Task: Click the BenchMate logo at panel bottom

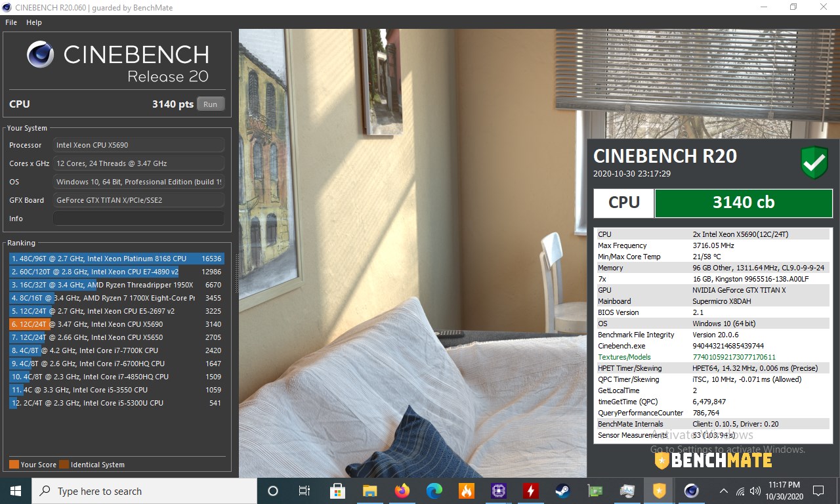Action: click(x=713, y=461)
